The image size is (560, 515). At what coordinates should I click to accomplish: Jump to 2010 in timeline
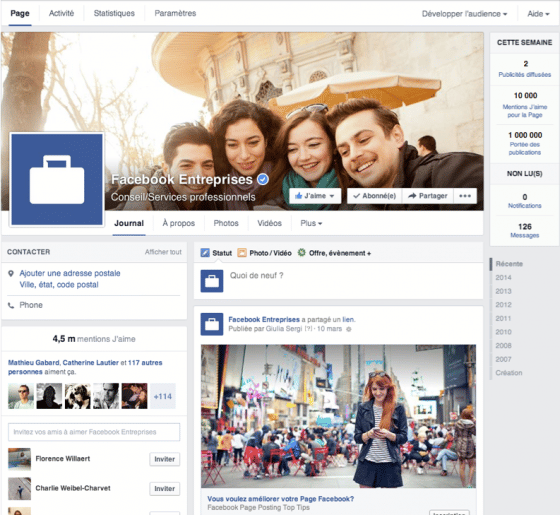pyautogui.click(x=504, y=332)
